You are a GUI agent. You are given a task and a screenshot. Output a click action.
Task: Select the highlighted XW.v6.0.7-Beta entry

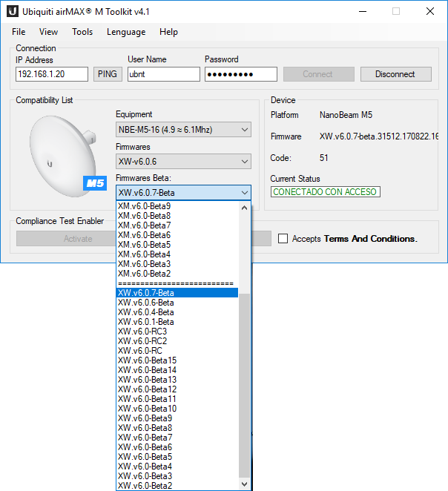click(x=177, y=293)
